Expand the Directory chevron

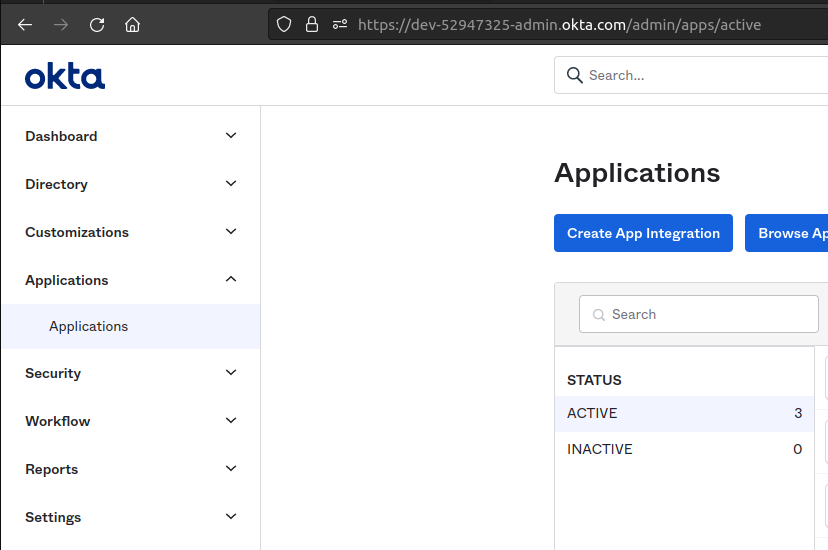pyautogui.click(x=231, y=184)
